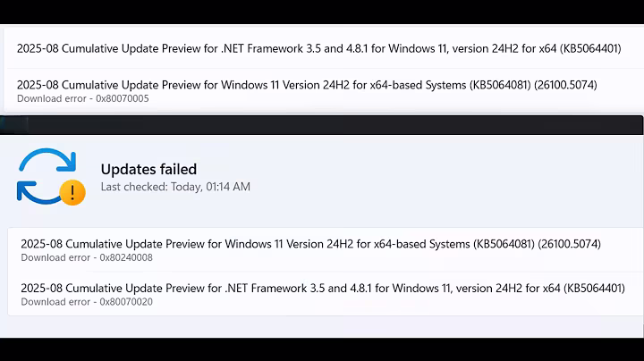Viewport: 644px width, 361px height.
Task: Select the Windows 11 update above error 0x80240008
Action: pyautogui.click(x=310, y=243)
